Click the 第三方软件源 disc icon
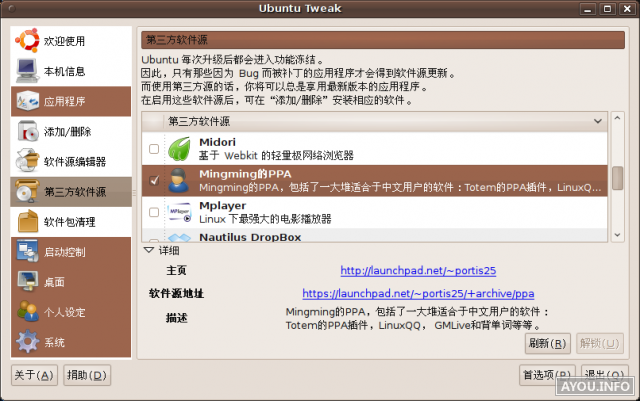 [27, 191]
